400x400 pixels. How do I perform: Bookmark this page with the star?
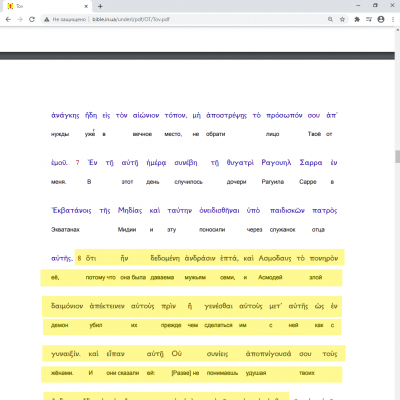click(342, 19)
